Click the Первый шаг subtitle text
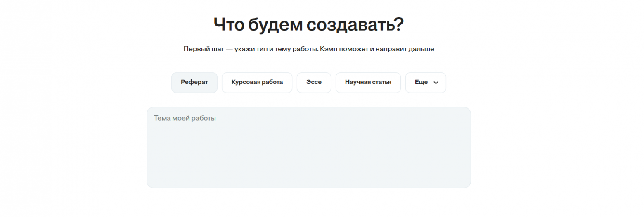644x217 pixels. click(x=308, y=49)
